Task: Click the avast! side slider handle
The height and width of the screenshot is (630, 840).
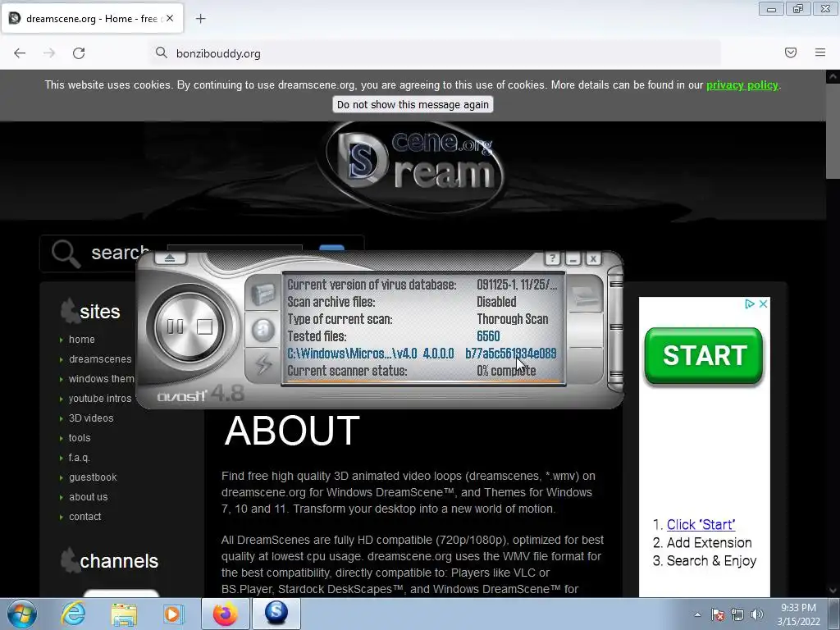Action: tap(615, 328)
